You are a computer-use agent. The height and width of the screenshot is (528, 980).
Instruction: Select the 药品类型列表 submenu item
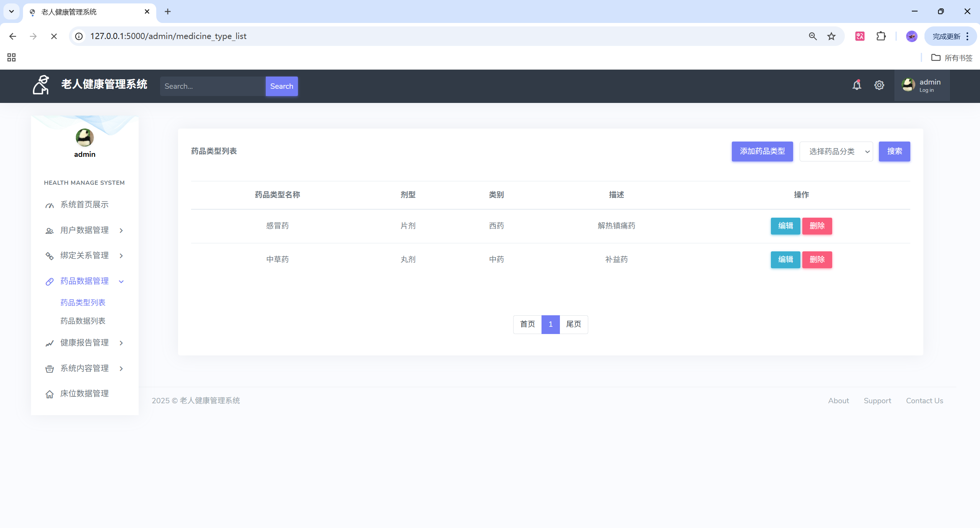tap(83, 303)
